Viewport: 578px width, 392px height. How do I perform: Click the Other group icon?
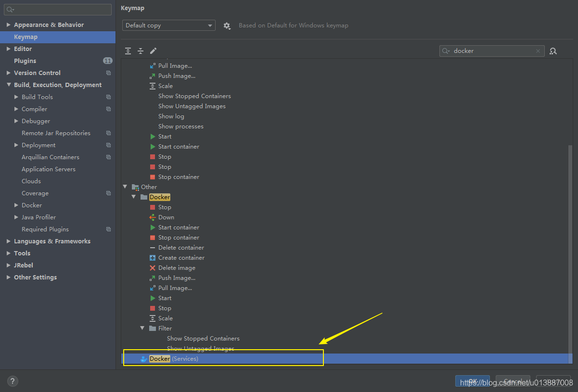click(135, 187)
